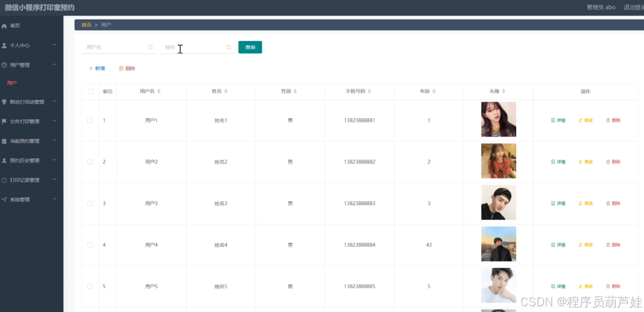Click the green 查询 search button
644x312 pixels.
(250, 47)
